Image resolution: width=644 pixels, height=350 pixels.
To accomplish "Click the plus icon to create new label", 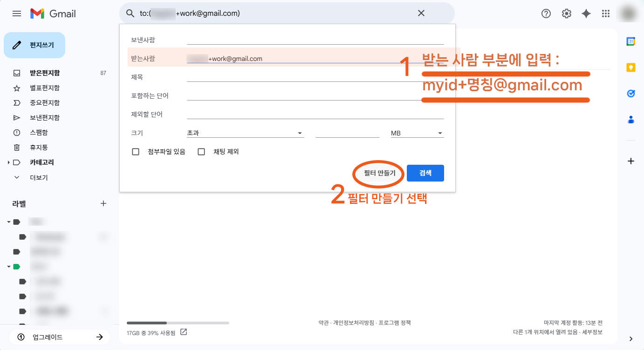I will coord(103,203).
